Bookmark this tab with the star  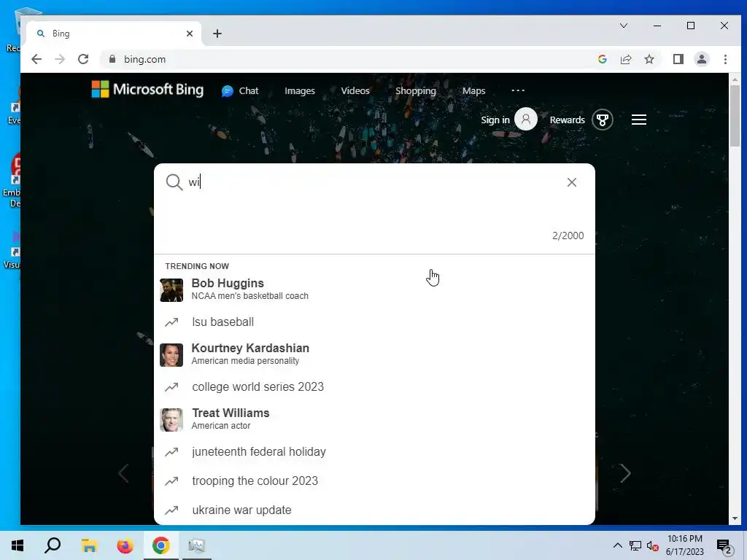[649, 59]
